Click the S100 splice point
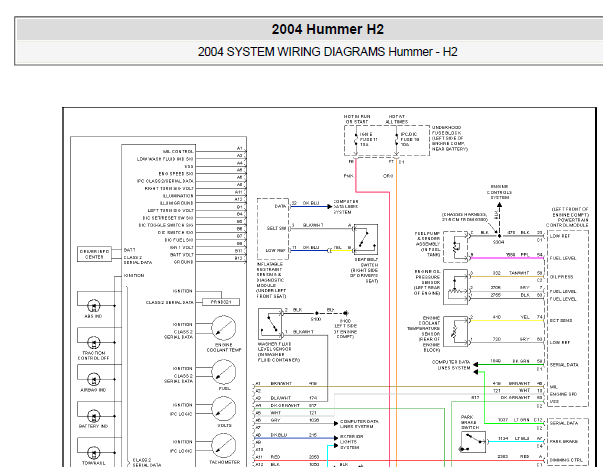The height and width of the screenshot is (467, 603). [316, 313]
